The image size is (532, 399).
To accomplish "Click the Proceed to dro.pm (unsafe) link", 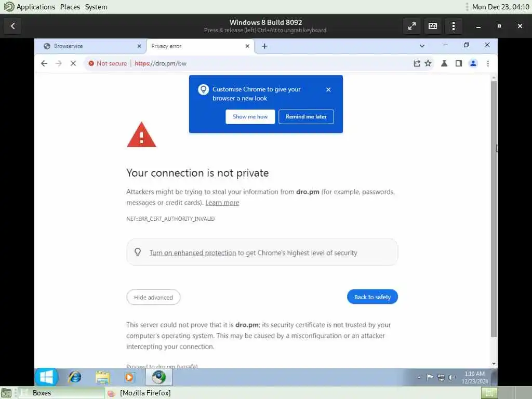I will [x=162, y=366].
